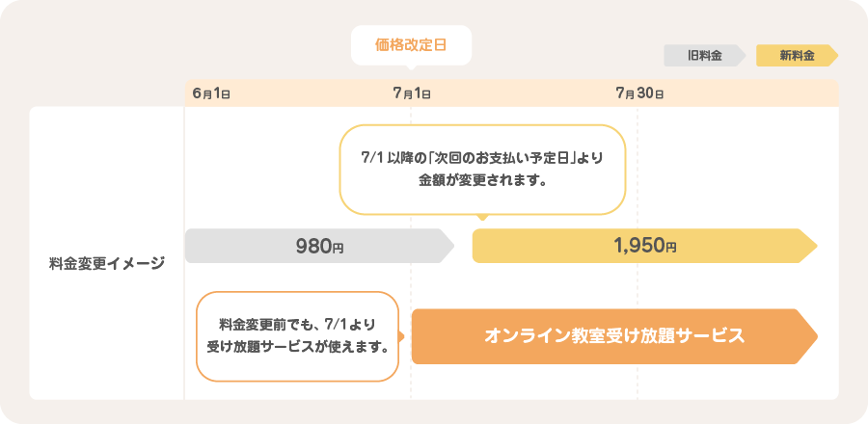Select the 新料金 yellow legend arrow
Screen dimensions: 868x424
(798, 55)
